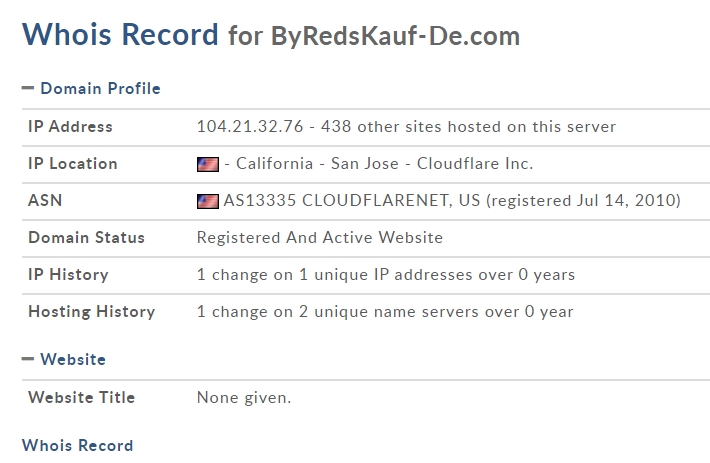Click the ByRedsKauf-De.com domain title
The image size is (710, 463).
395,36
